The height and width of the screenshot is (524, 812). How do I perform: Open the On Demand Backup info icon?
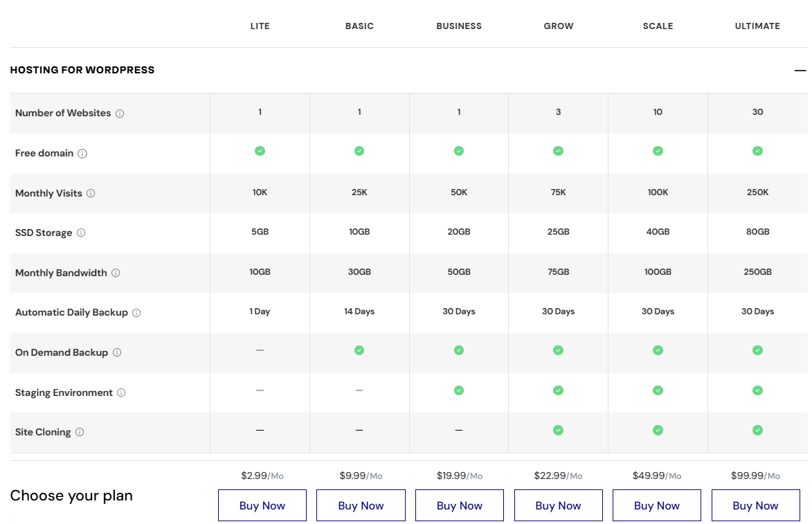(117, 353)
